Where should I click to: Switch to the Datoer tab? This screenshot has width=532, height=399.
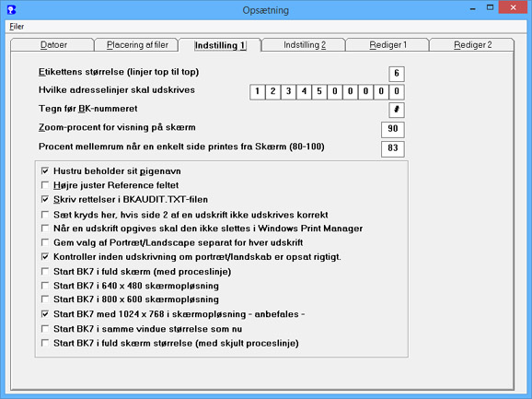pyautogui.click(x=53, y=45)
